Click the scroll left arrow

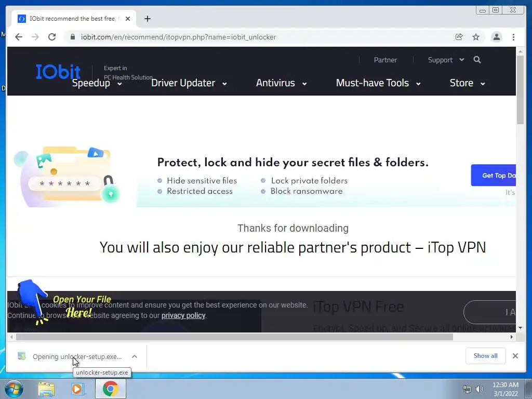coord(11,337)
